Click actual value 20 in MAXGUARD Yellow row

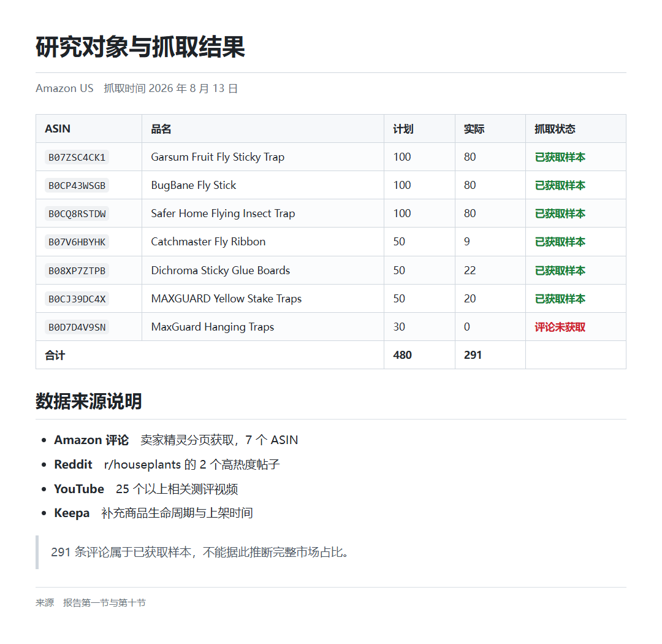pyautogui.click(x=470, y=299)
